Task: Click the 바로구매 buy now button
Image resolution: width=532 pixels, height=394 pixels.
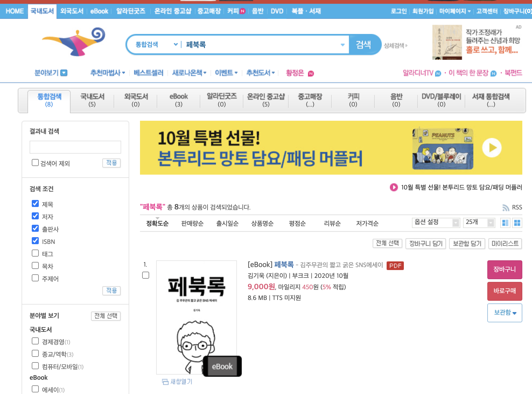Action: [505, 291]
